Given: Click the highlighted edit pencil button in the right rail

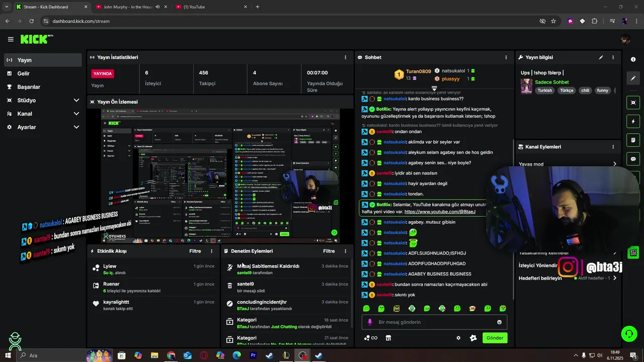Looking at the screenshot, I should pos(633,78).
